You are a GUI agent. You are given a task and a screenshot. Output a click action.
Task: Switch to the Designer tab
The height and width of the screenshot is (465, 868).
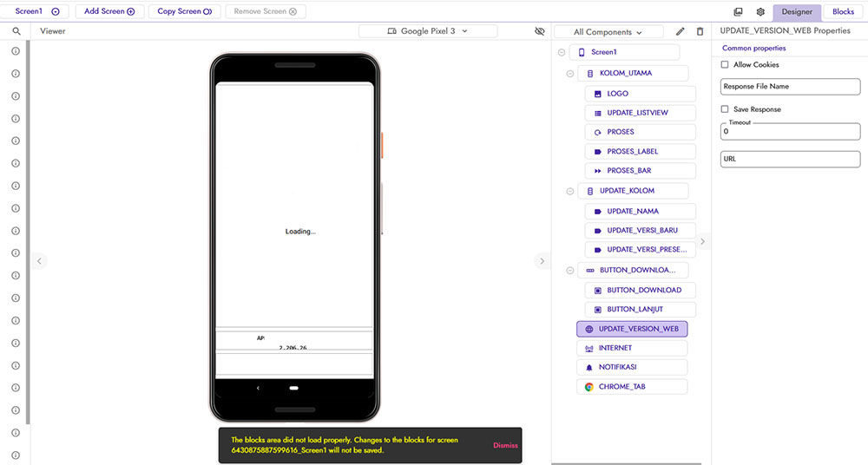click(x=797, y=12)
